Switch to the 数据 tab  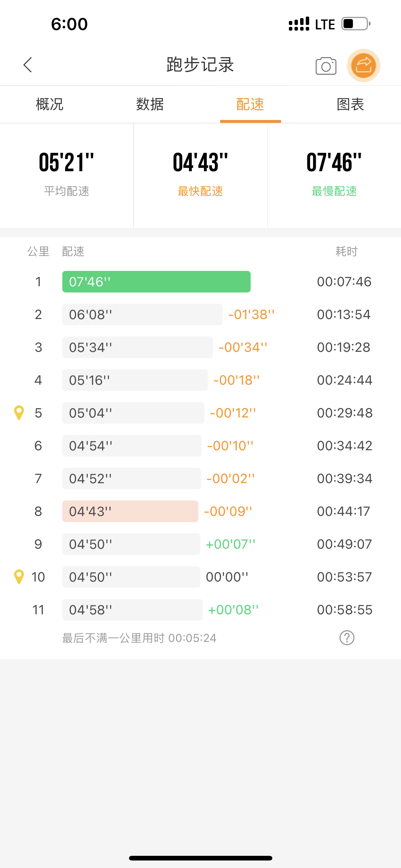coord(150,104)
